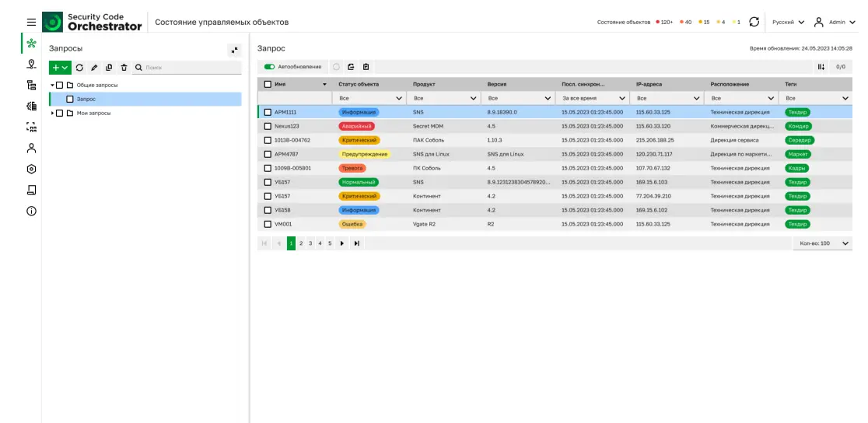Click the Admin user avatar icon
The width and height of the screenshot is (868, 423).
pos(819,22)
